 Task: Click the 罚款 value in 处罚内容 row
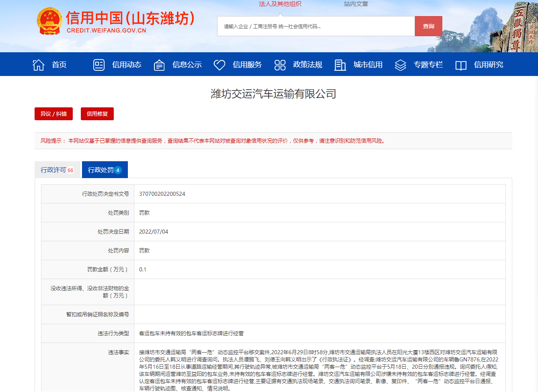(144, 250)
